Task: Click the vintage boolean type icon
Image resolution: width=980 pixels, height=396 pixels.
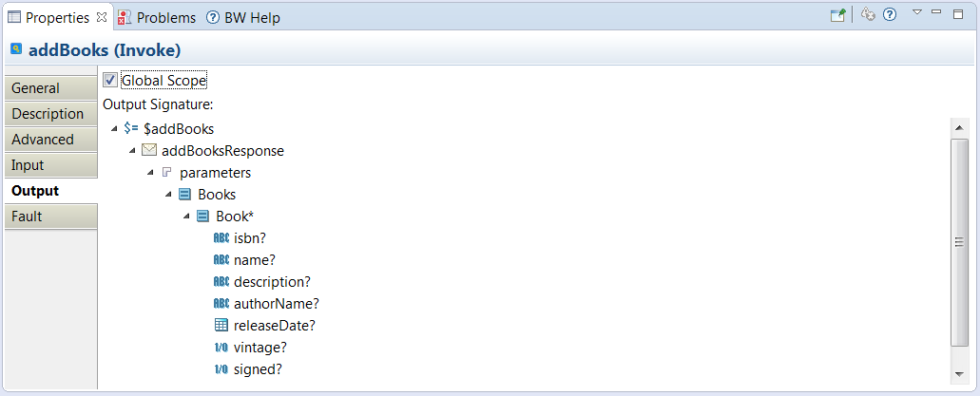Action: pos(221,348)
